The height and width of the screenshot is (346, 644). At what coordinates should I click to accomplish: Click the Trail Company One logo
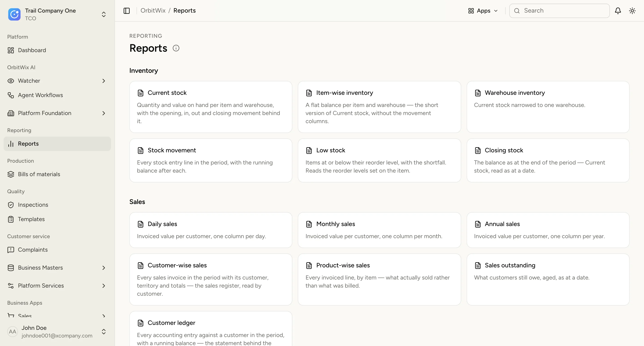(x=14, y=14)
